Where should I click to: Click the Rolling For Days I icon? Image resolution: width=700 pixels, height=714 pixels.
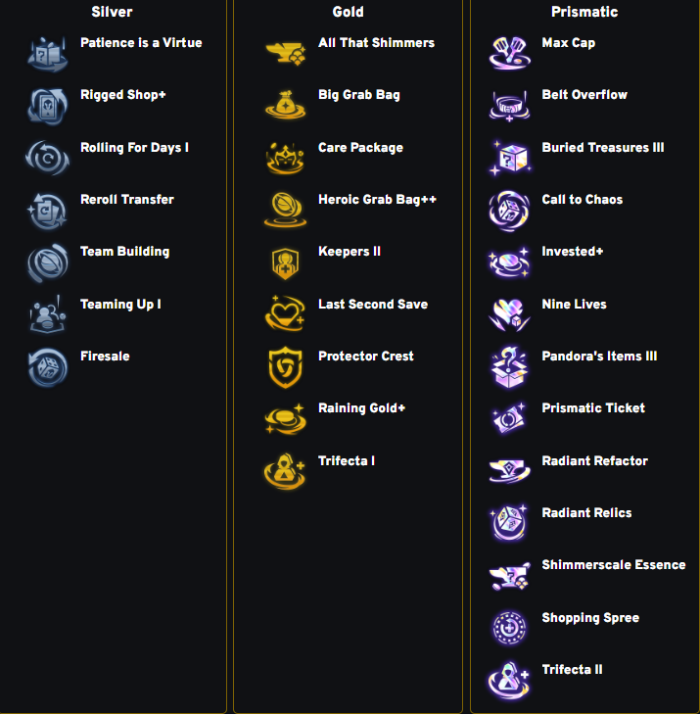tap(47, 158)
